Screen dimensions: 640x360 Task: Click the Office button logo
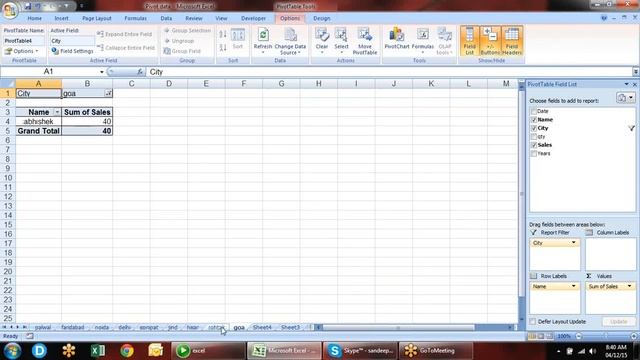click(10, 9)
